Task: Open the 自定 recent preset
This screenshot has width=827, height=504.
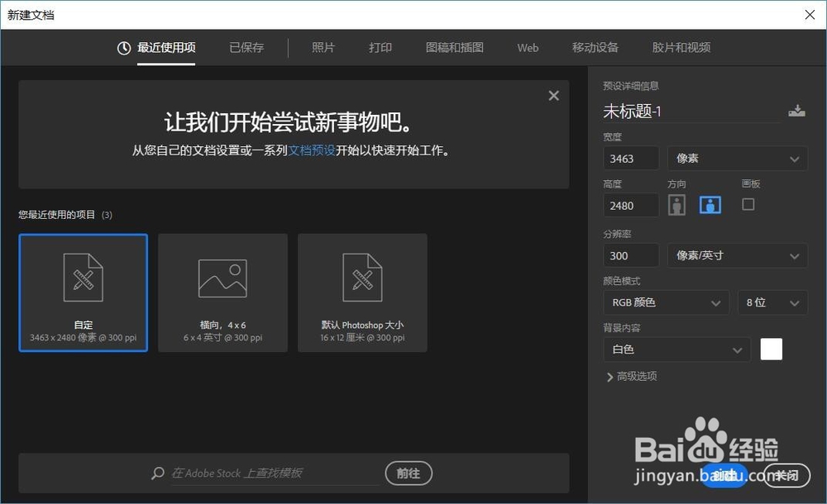Action: coord(83,292)
